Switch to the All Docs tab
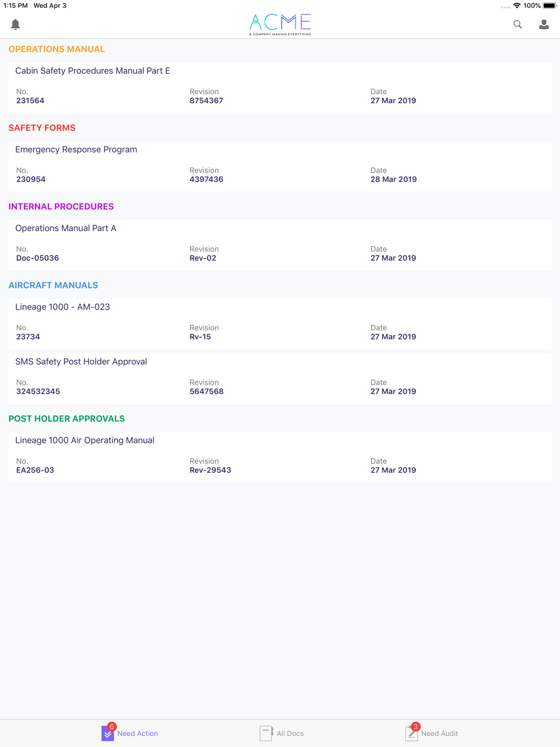Viewport: 560px width, 747px height. click(x=290, y=734)
